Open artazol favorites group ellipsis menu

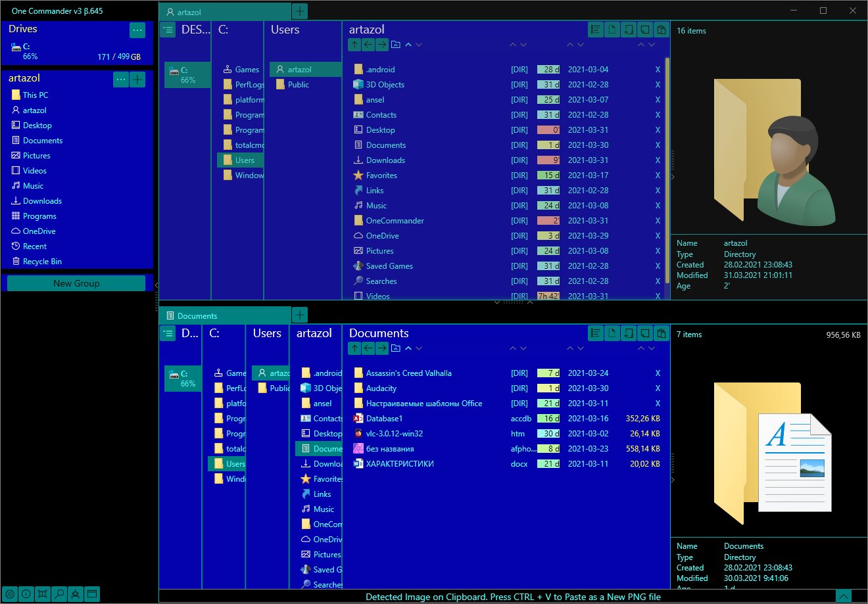click(x=121, y=80)
